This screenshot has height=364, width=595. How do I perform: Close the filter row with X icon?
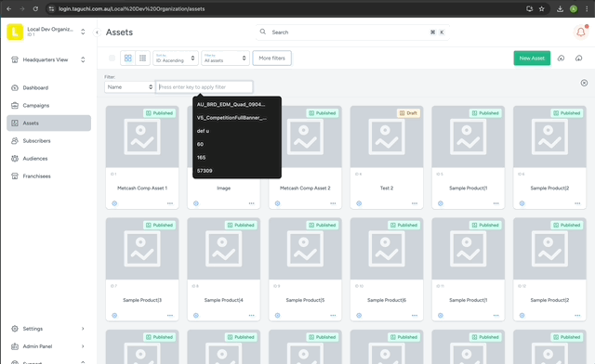pos(584,83)
